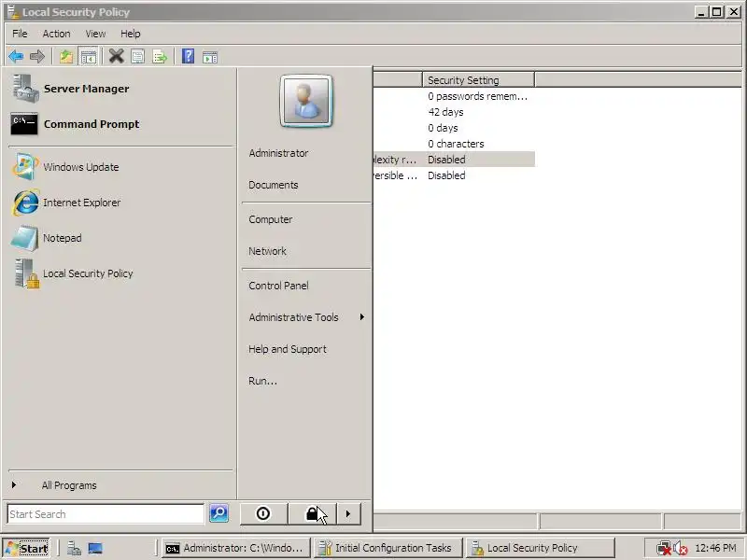Switch to Initial Configuration Tasks taskbar button

click(388, 548)
